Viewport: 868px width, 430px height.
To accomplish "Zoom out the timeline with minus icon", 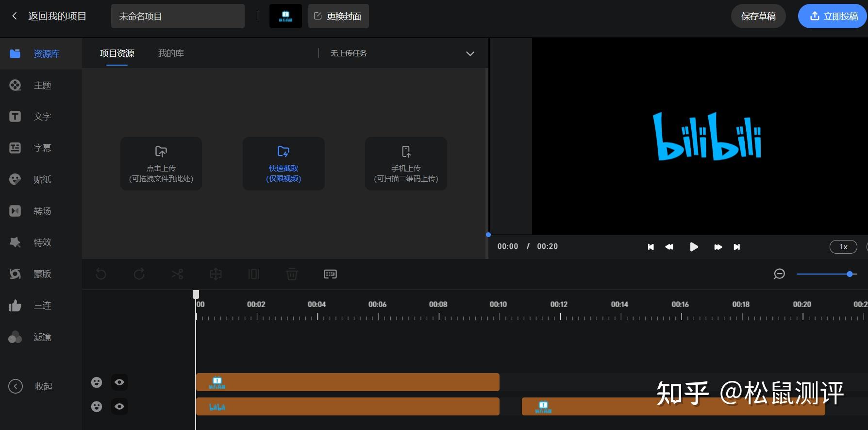I will click(779, 274).
